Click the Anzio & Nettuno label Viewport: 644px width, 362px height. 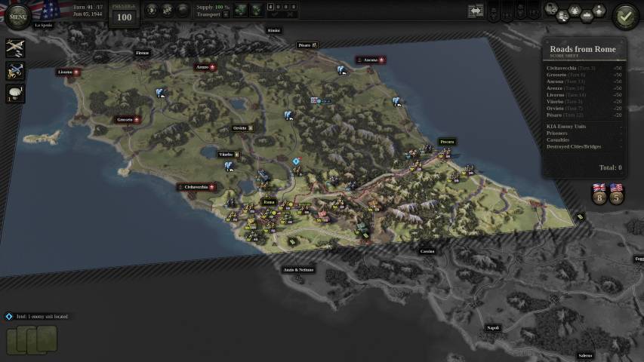coord(298,269)
